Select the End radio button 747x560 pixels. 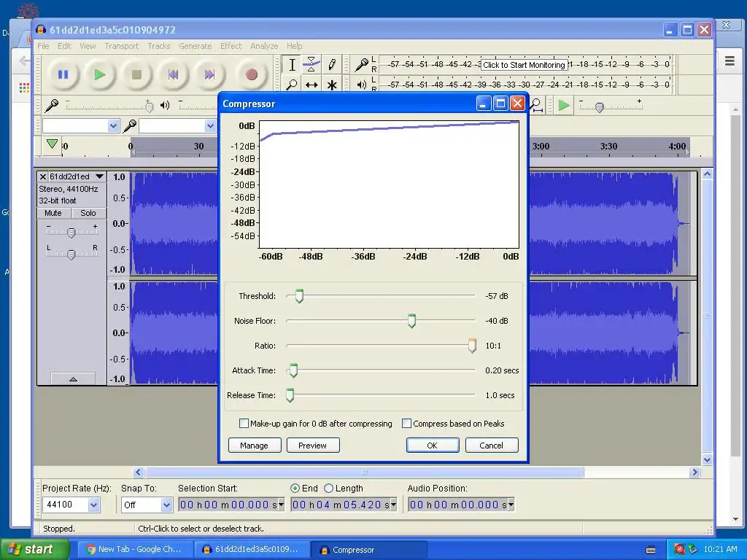[295, 488]
